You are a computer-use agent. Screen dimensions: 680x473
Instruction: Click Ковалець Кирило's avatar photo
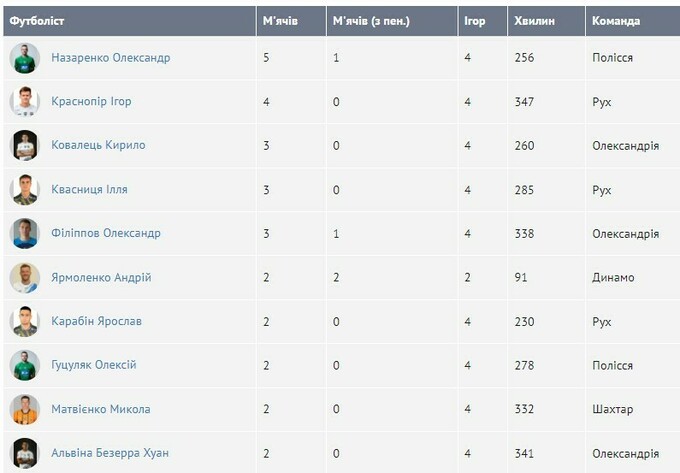(24, 146)
